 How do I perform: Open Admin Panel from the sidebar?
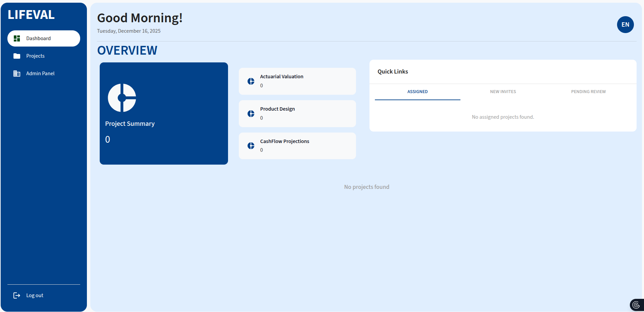pos(40,74)
